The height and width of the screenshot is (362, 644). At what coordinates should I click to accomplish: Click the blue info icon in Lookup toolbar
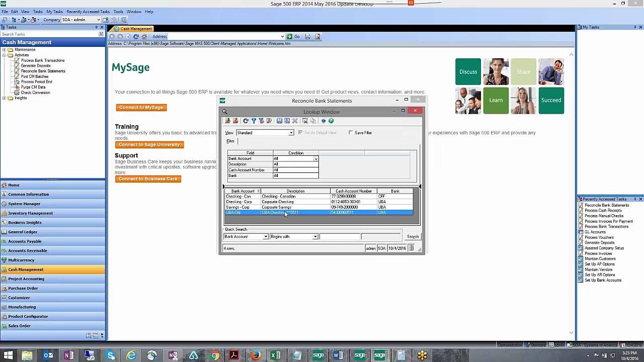pos(324,121)
